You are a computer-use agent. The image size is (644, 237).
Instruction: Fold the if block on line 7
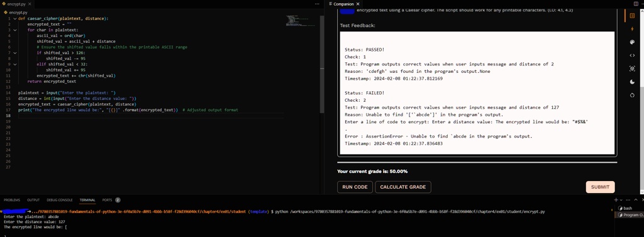pos(15,53)
